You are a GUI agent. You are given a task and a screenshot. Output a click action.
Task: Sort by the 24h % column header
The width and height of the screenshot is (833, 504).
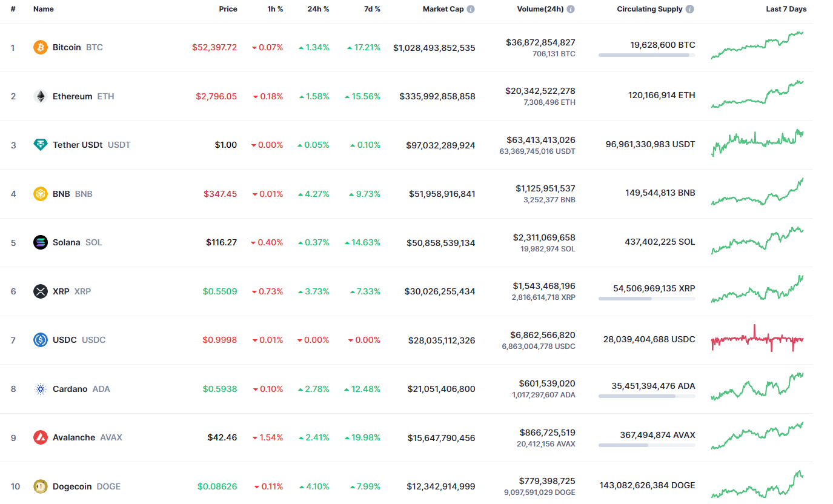tap(318, 9)
